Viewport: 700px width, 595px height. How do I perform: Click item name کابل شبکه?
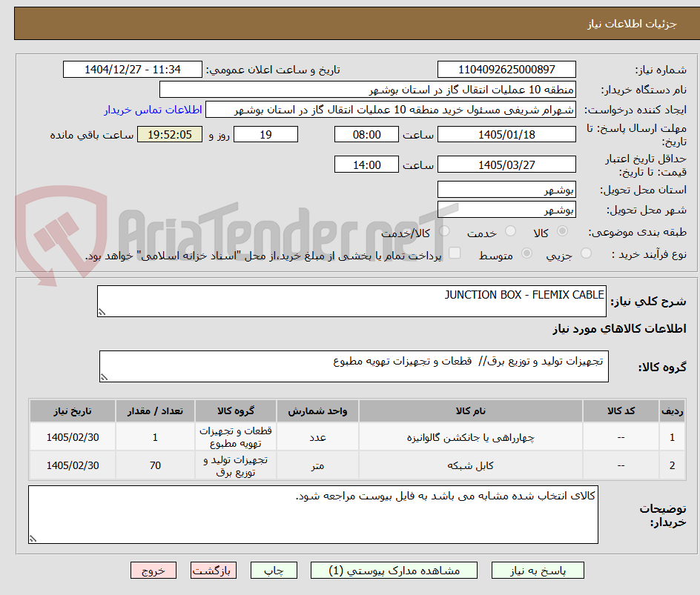pos(471,465)
